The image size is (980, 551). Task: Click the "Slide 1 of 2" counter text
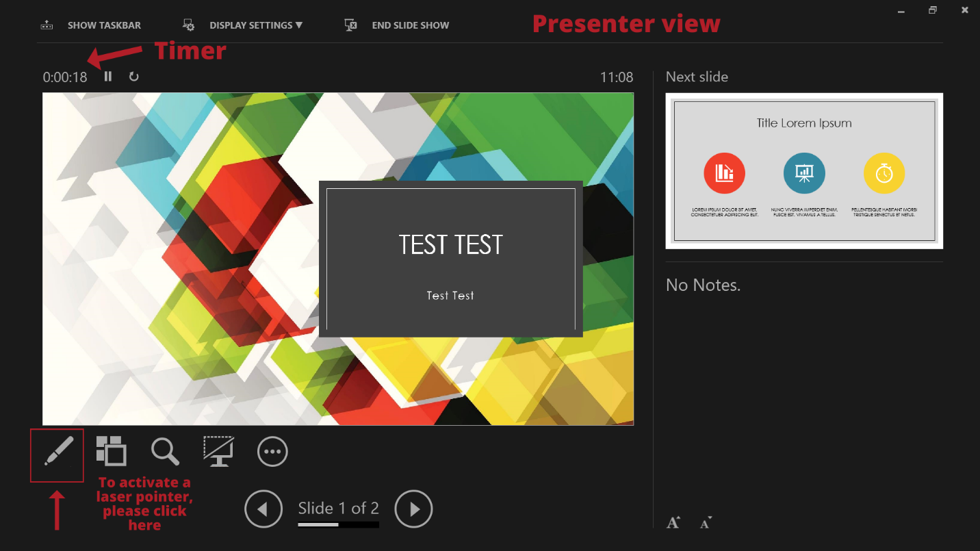click(x=338, y=508)
